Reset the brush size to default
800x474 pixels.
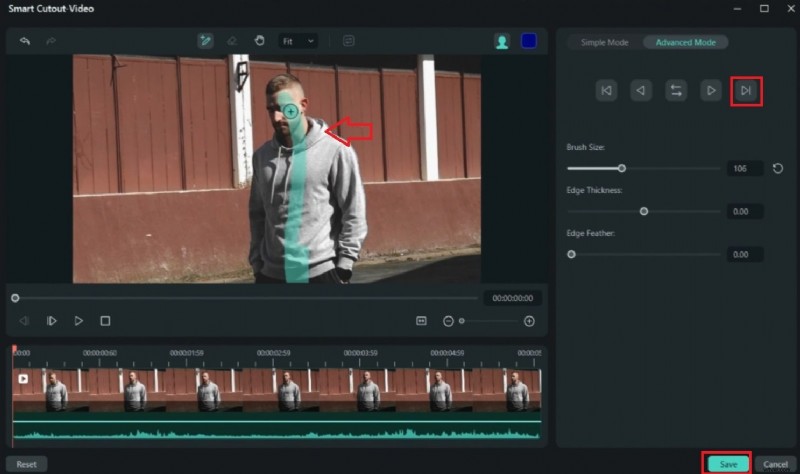tap(778, 168)
